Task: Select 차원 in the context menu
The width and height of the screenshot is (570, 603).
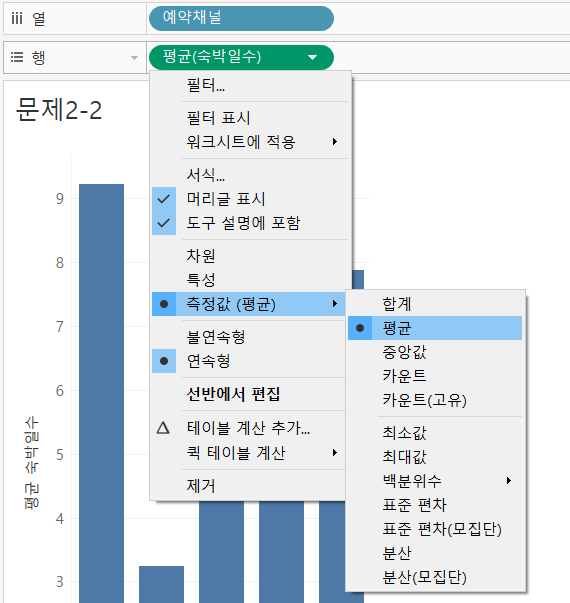Action: coord(250,256)
